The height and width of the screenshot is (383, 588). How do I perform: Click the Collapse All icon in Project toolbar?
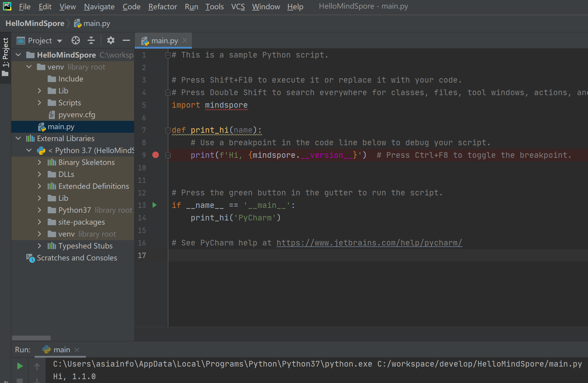pos(91,40)
